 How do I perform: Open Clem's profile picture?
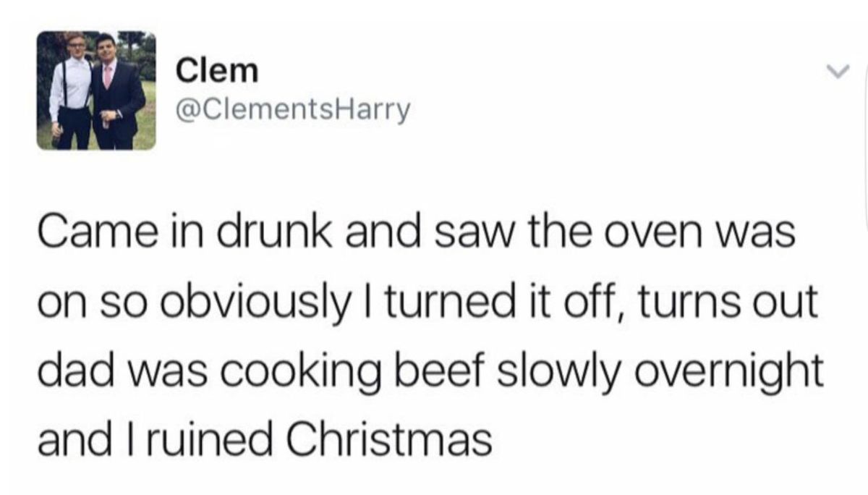pyautogui.click(x=96, y=90)
